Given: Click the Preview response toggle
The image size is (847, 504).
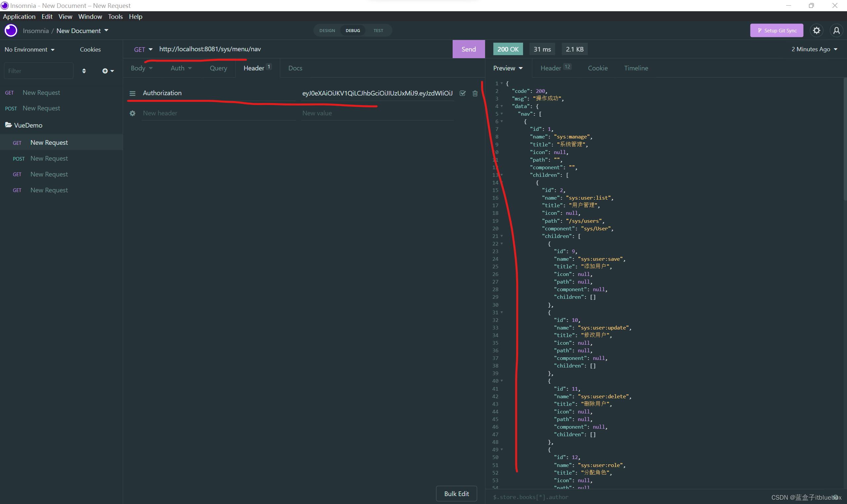Looking at the screenshot, I should [x=507, y=68].
